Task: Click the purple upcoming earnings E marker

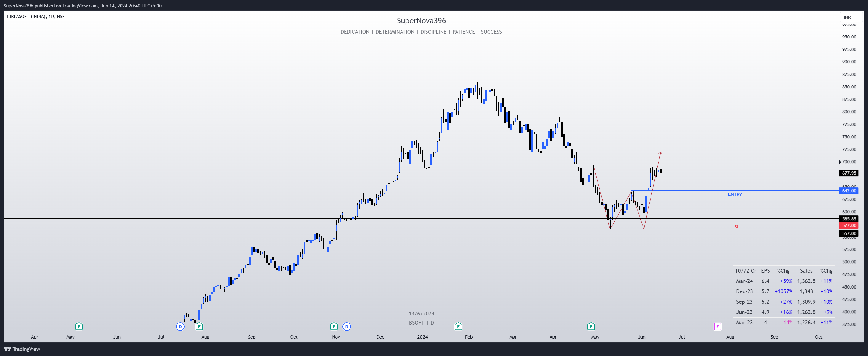Action: coord(718,326)
